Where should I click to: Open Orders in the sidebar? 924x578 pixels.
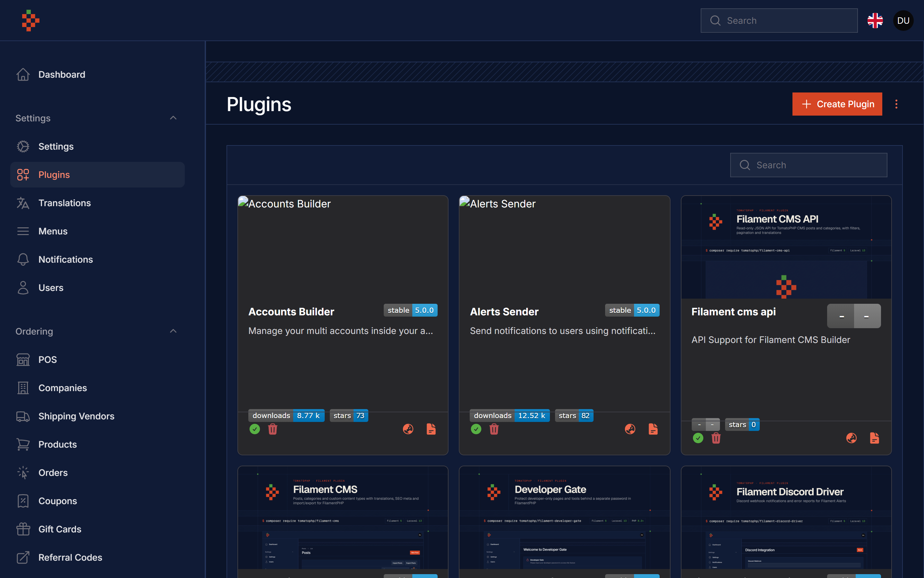[97, 473]
